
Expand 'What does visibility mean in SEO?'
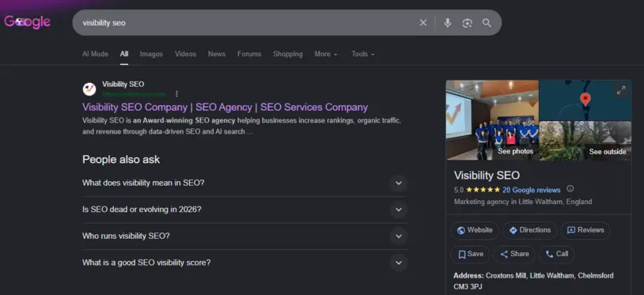point(244,183)
